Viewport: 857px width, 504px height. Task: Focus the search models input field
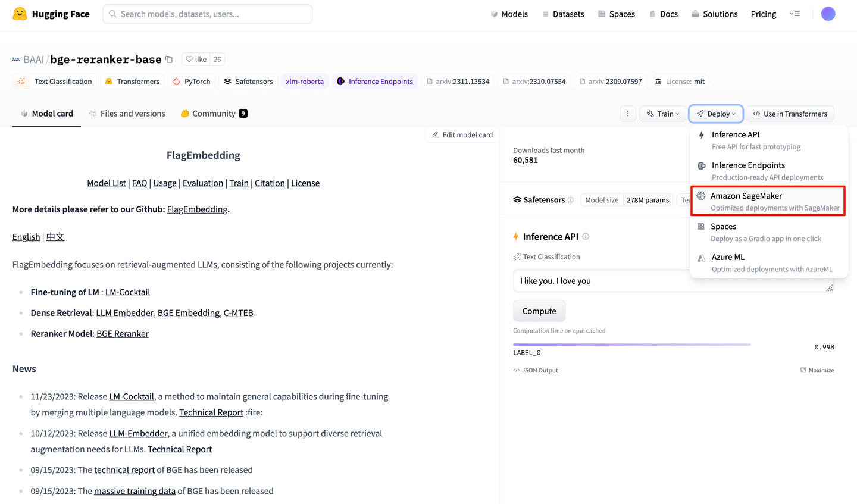click(x=208, y=14)
